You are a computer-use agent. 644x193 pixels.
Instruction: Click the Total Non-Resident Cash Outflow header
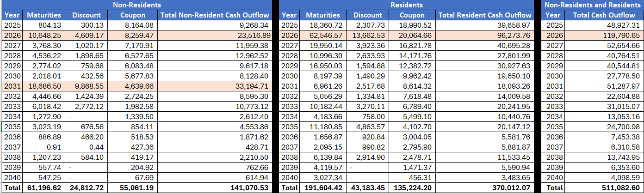(214, 15)
